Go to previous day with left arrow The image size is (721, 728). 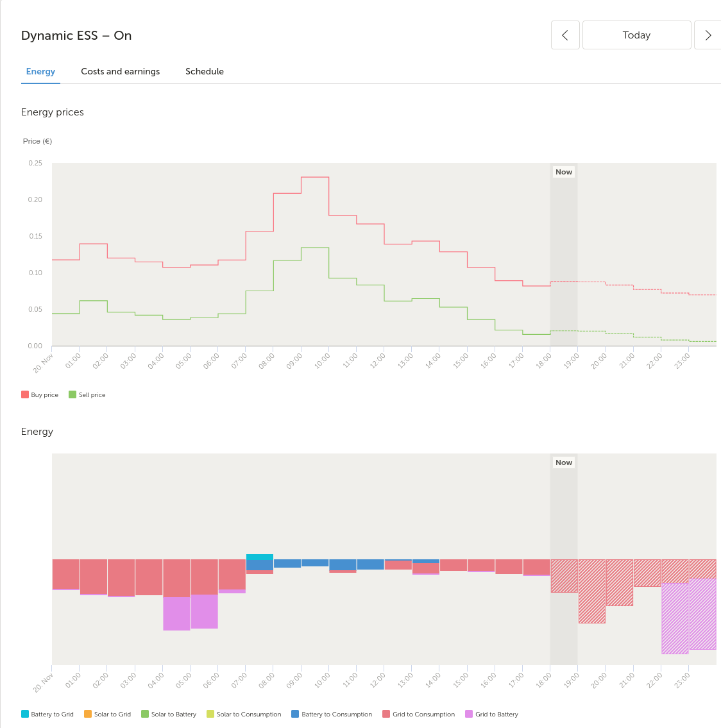(565, 35)
